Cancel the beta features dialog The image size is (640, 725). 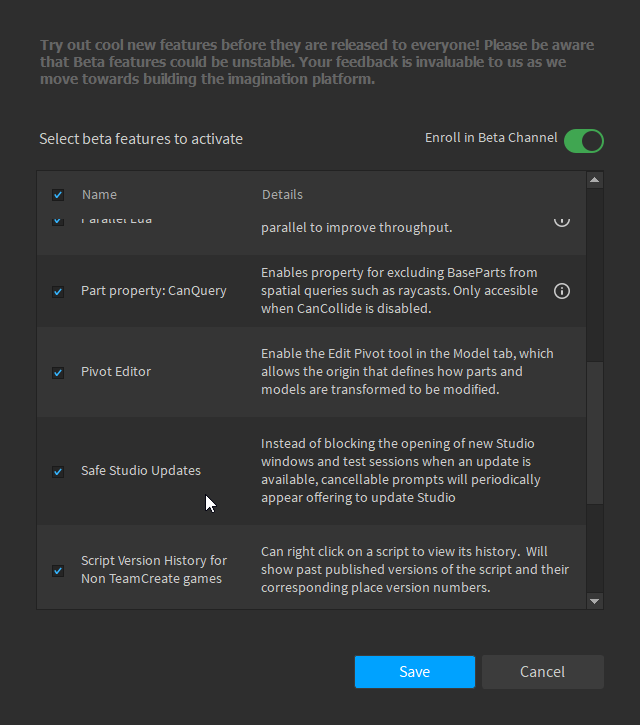(542, 672)
